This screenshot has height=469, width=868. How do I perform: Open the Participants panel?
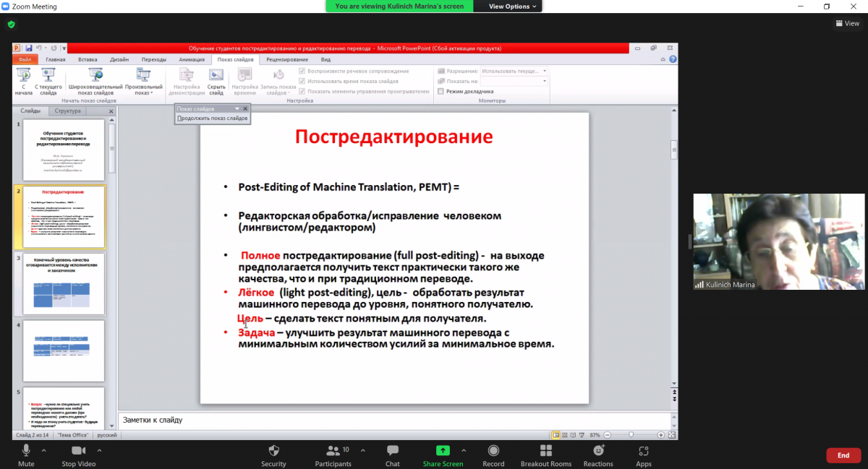click(x=333, y=455)
